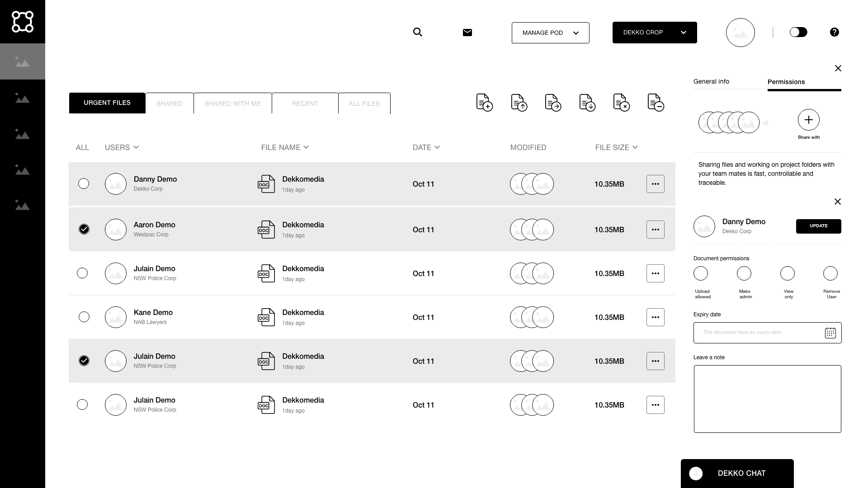
Task: Click the upload file document icon
Action: tap(519, 103)
